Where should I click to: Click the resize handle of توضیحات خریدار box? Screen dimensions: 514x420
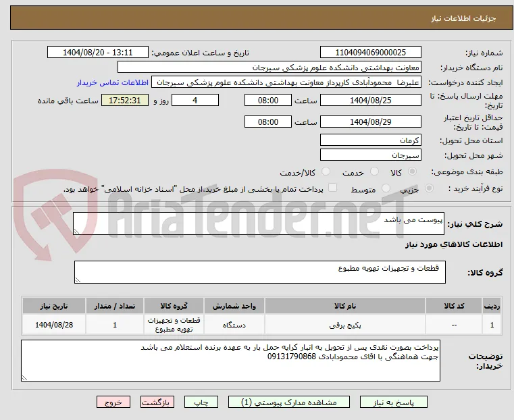[24, 377]
